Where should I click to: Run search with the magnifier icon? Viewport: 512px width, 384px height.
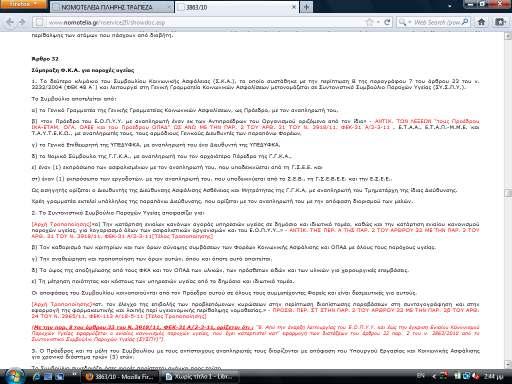pos(466,22)
